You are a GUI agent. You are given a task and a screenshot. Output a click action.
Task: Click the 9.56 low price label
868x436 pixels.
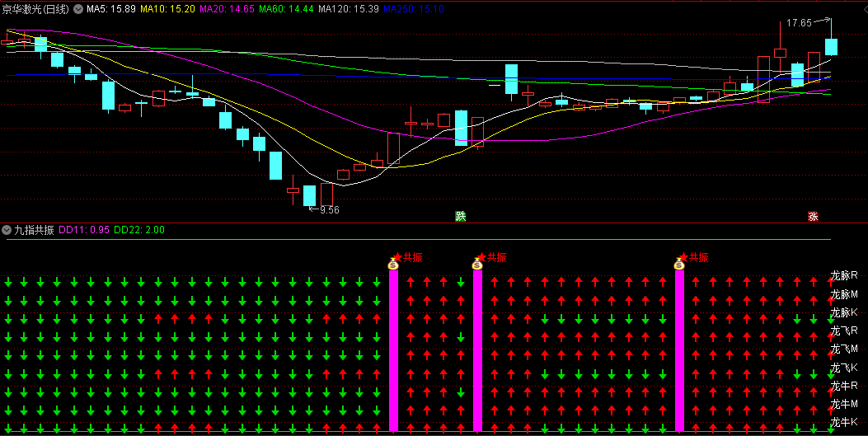tap(330, 209)
